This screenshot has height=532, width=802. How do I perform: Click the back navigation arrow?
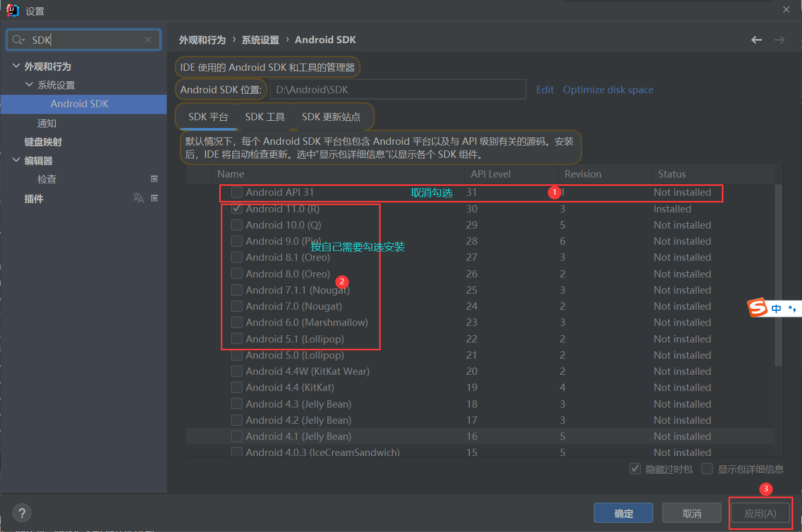pyautogui.click(x=756, y=40)
